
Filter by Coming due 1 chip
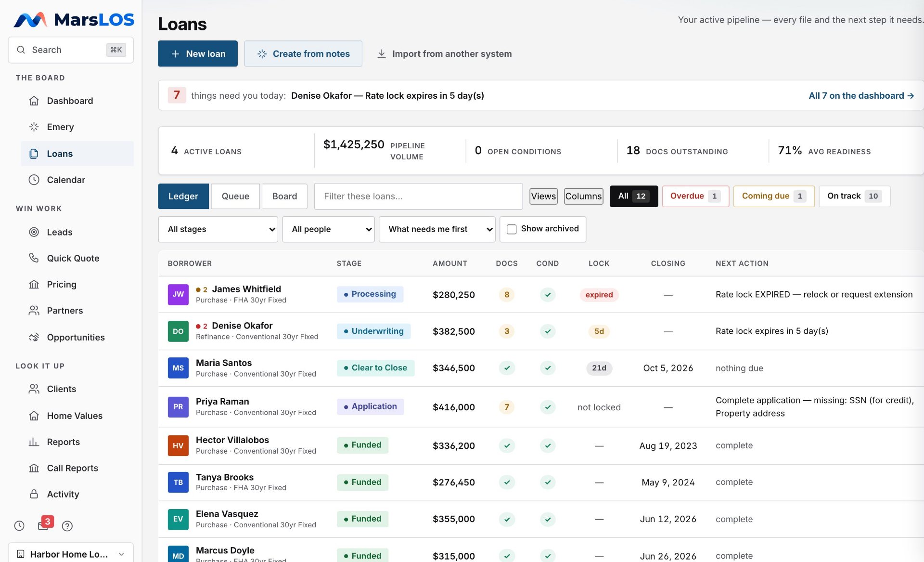point(774,196)
